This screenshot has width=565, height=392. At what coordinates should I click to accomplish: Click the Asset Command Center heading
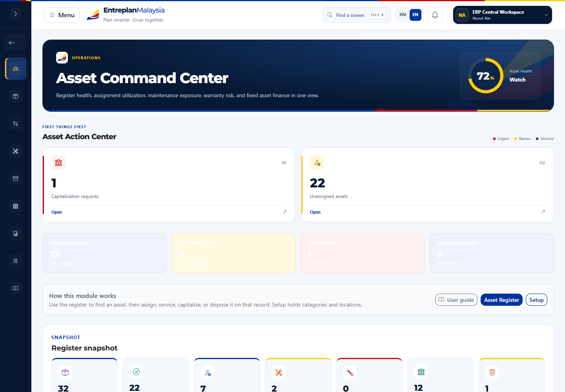pos(142,78)
